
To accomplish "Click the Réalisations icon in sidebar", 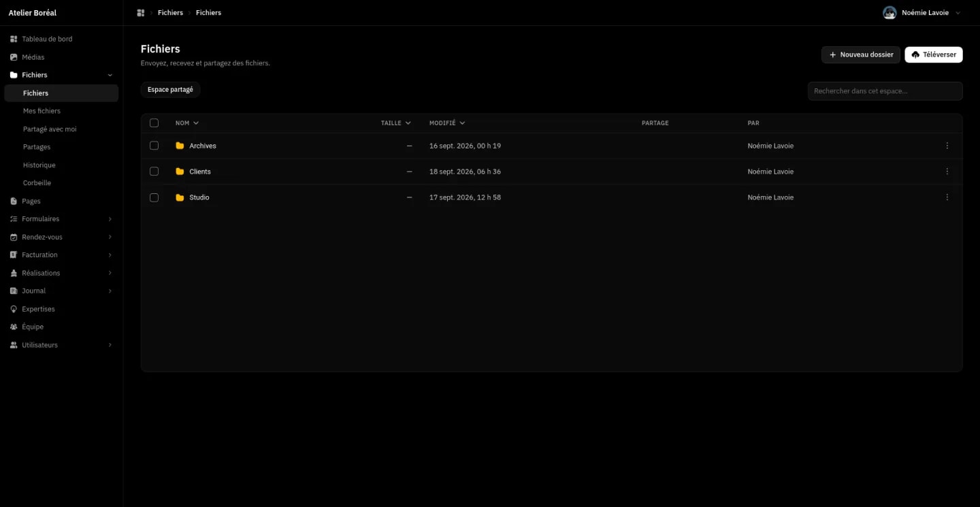I will [14, 274].
